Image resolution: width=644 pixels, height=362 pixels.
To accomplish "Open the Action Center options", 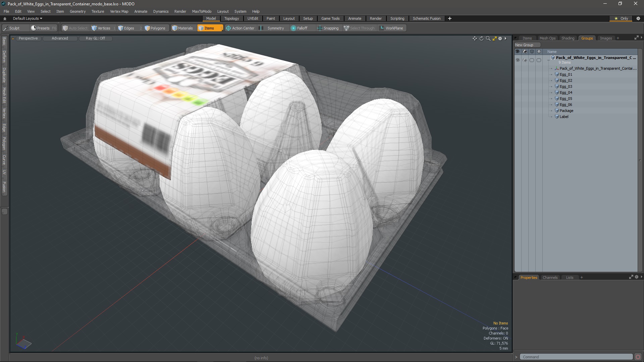I will point(240,28).
